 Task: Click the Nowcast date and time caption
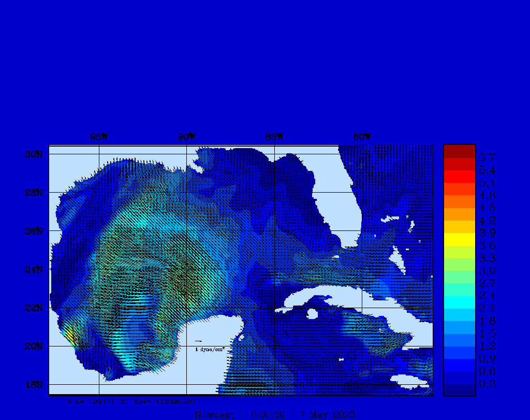[275, 415]
